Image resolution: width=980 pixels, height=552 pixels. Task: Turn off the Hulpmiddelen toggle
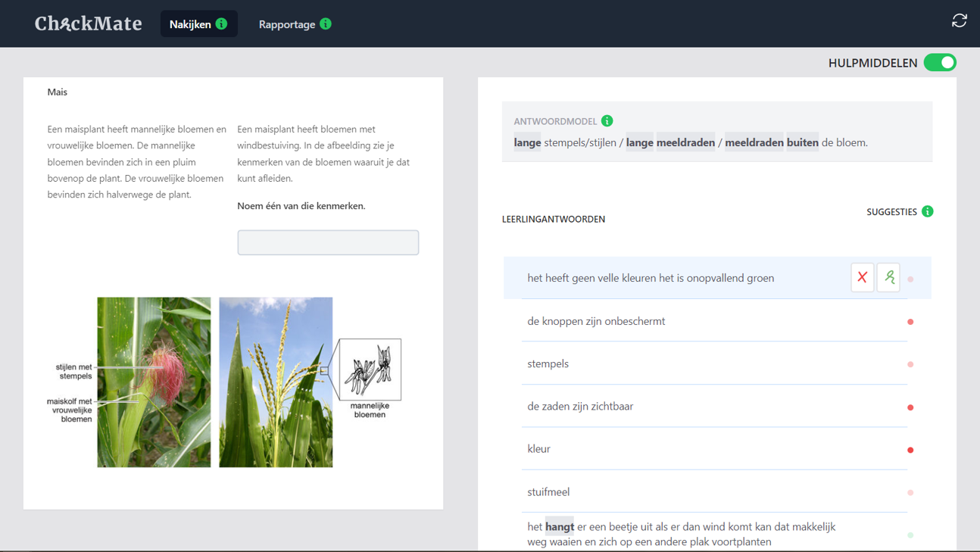(x=940, y=63)
